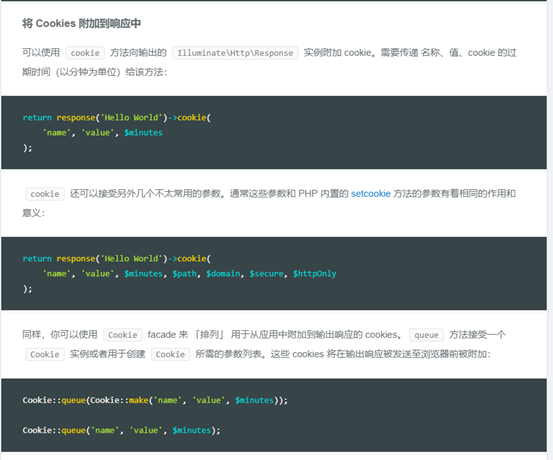Click the Illuminate\Http\Response code tag
553x460 pixels.
tap(235, 53)
